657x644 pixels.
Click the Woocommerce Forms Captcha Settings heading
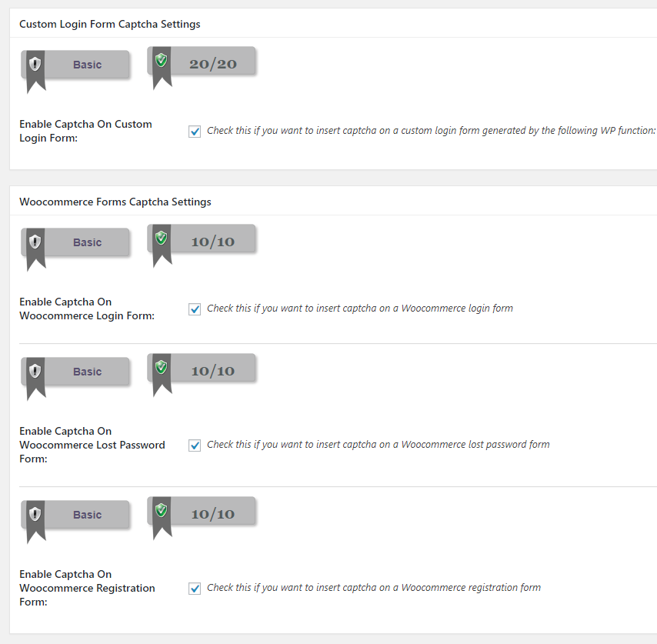point(115,202)
